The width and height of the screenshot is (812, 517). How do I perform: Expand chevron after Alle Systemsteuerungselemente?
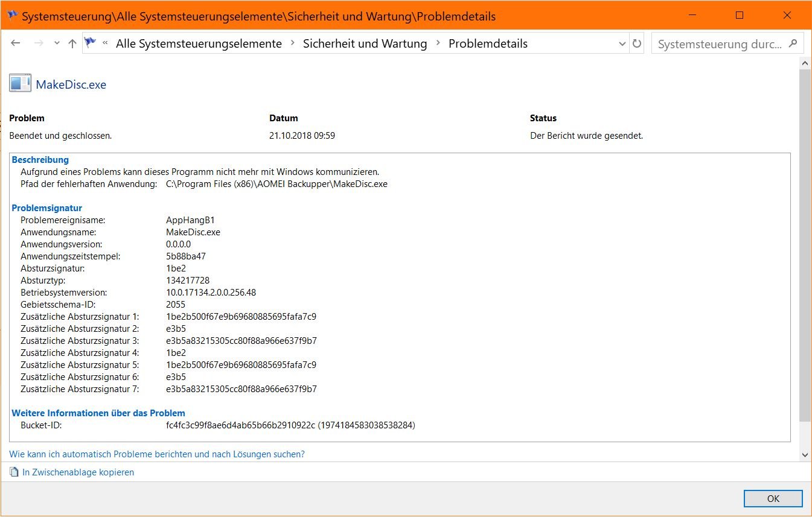click(x=293, y=43)
